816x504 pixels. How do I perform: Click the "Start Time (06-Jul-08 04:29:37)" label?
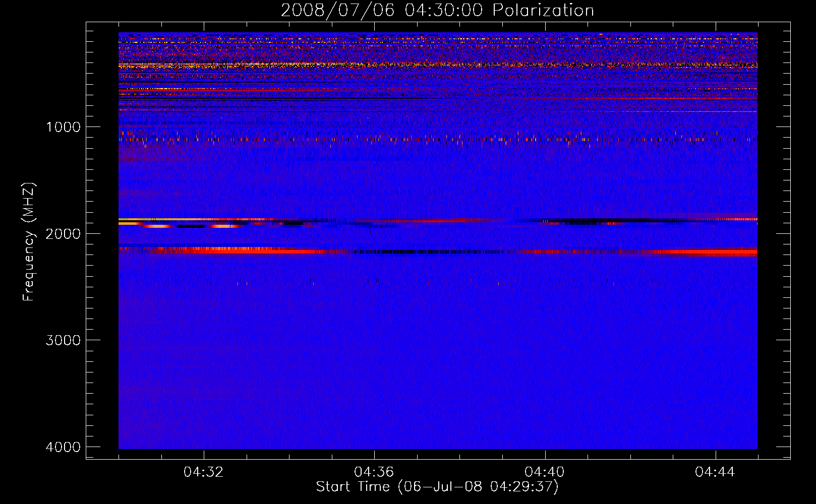click(x=437, y=487)
